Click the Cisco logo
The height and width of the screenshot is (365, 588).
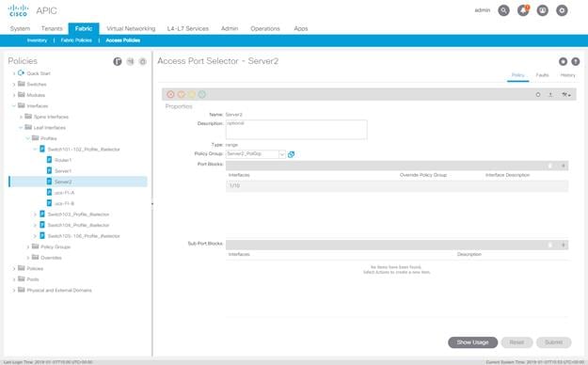pyautogui.click(x=18, y=10)
